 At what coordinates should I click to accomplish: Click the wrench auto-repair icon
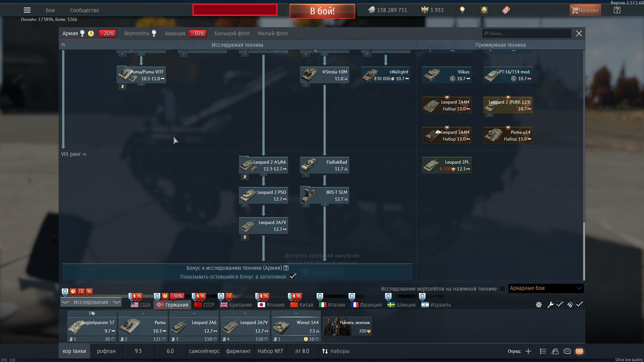[550, 305]
